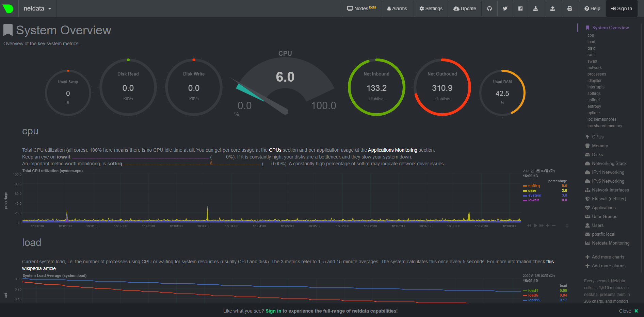Jump to cpu in sidebar
Image resolution: width=644 pixels, height=317 pixels.
click(591, 35)
